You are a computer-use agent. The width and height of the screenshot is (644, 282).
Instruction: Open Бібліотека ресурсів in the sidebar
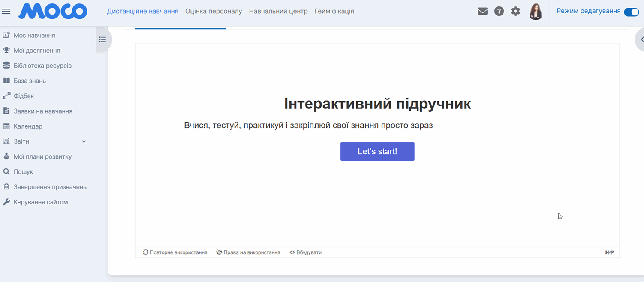pyautogui.click(x=42, y=66)
